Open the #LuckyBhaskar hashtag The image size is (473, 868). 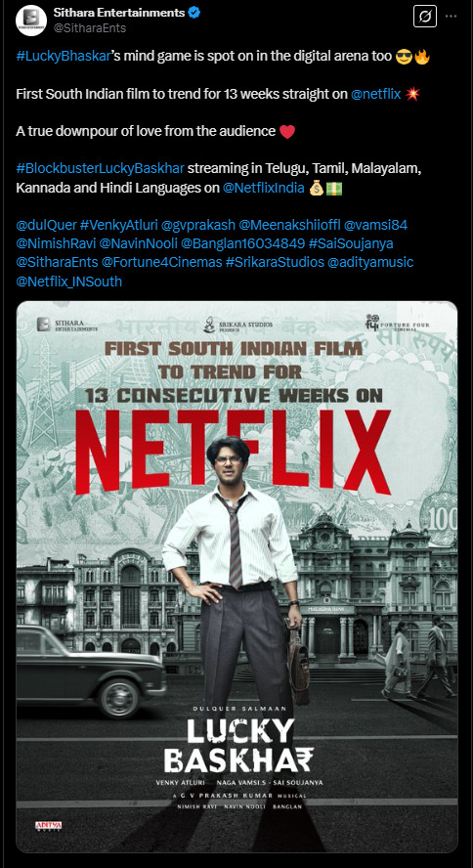pos(63,57)
